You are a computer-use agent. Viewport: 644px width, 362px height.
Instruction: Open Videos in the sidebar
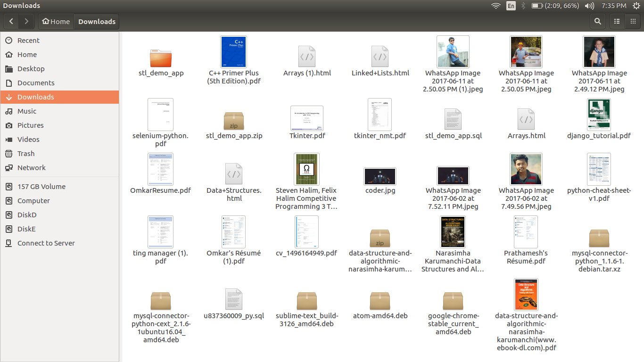coord(59,140)
